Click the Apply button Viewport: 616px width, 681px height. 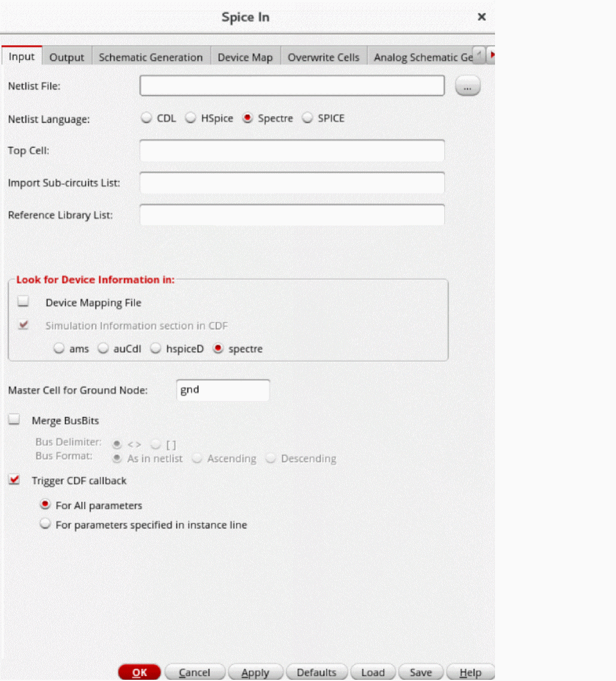(x=255, y=672)
